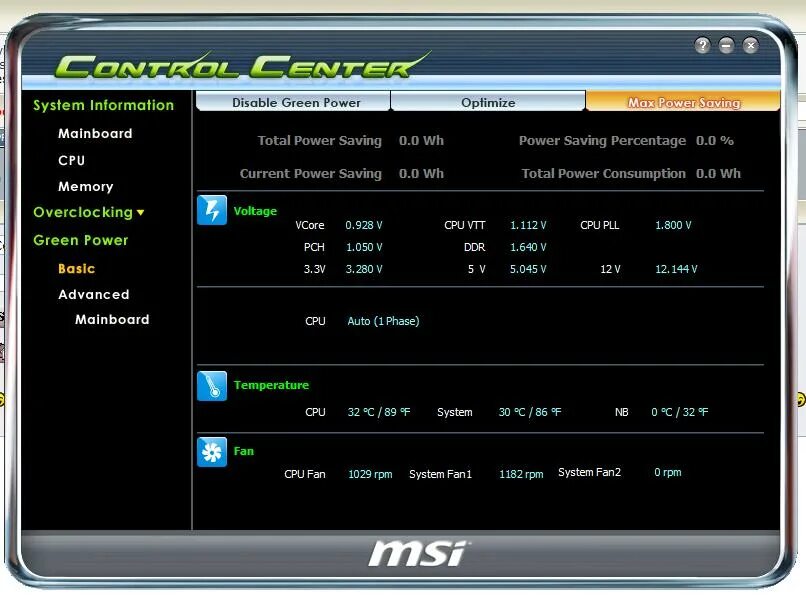Click CPU temperature 32 °C / 89 °F
The width and height of the screenshot is (806, 597).
tap(379, 412)
